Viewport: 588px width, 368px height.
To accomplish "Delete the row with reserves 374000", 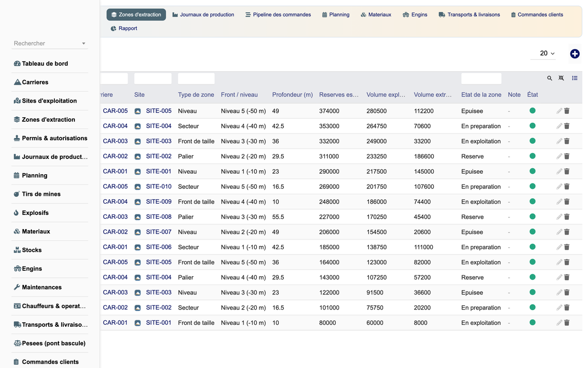I will click(x=567, y=111).
